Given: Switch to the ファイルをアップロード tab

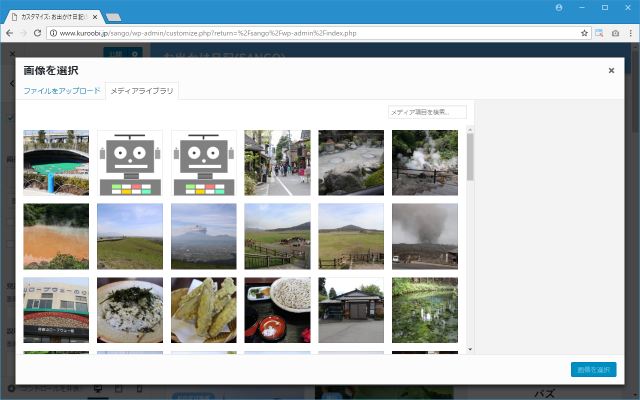Looking at the screenshot, I should pyautogui.click(x=62, y=91).
